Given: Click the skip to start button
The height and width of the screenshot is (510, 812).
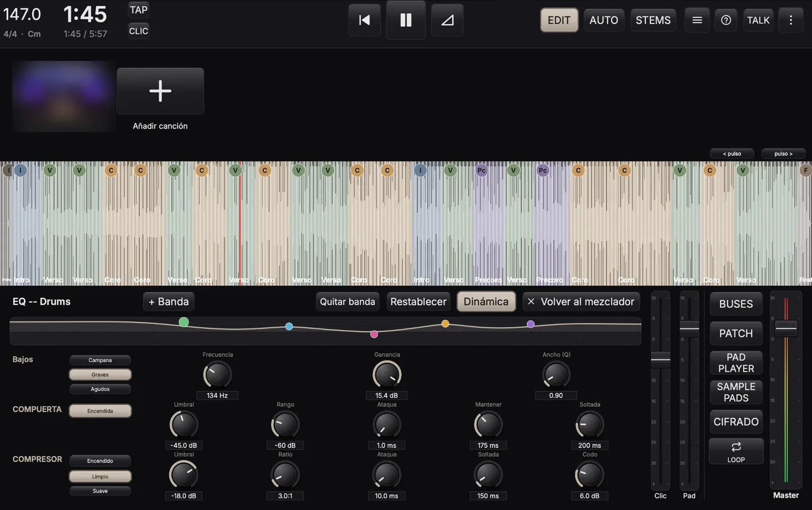Looking at the screenshot, I should [x=364, y=20].
